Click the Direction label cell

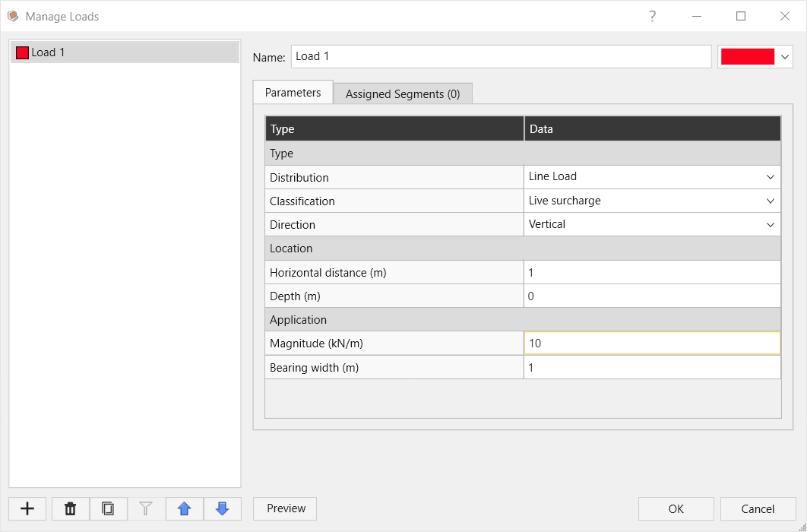pos(394,225)
